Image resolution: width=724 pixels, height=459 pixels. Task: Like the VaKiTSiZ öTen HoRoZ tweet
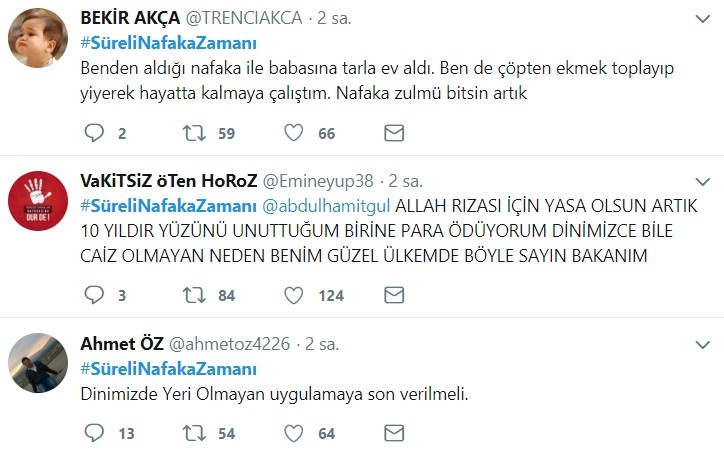[x=295, y=295]
